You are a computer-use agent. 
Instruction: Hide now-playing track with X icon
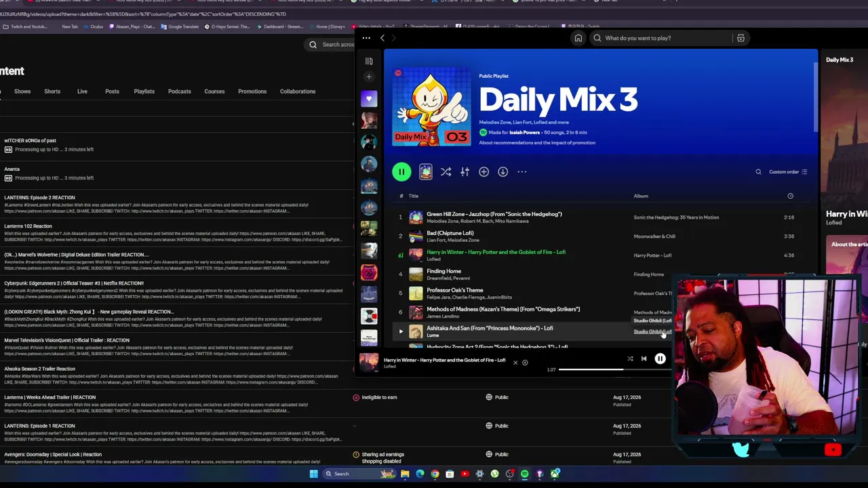coord(515,363)
